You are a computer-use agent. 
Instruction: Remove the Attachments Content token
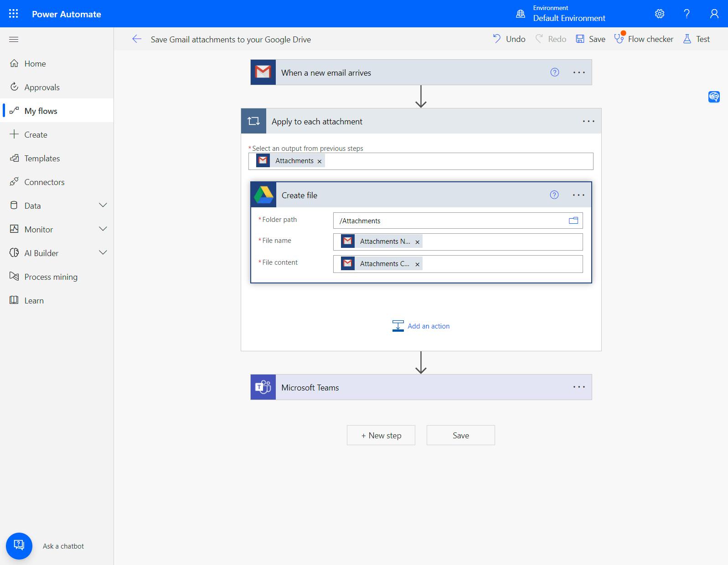417,264
